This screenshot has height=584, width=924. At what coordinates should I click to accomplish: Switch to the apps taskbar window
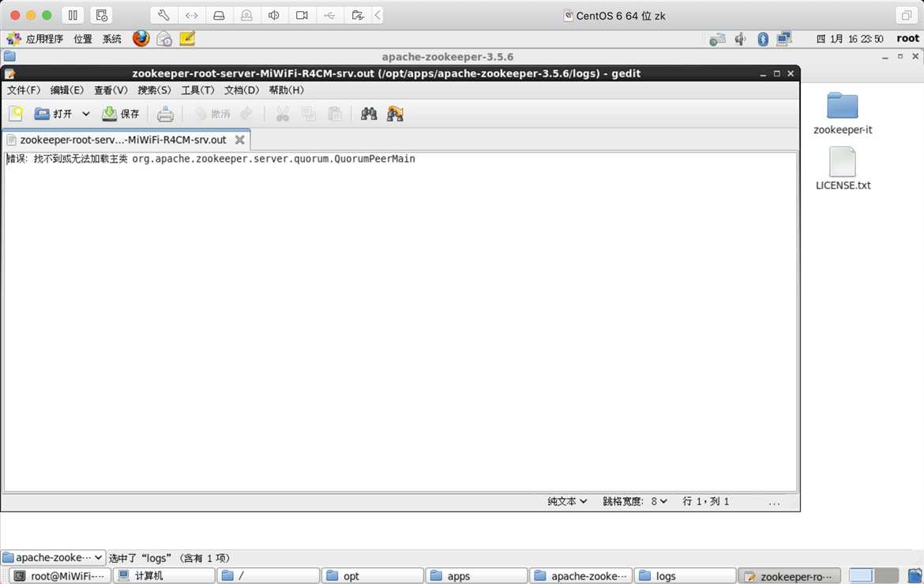pos(477,576)
